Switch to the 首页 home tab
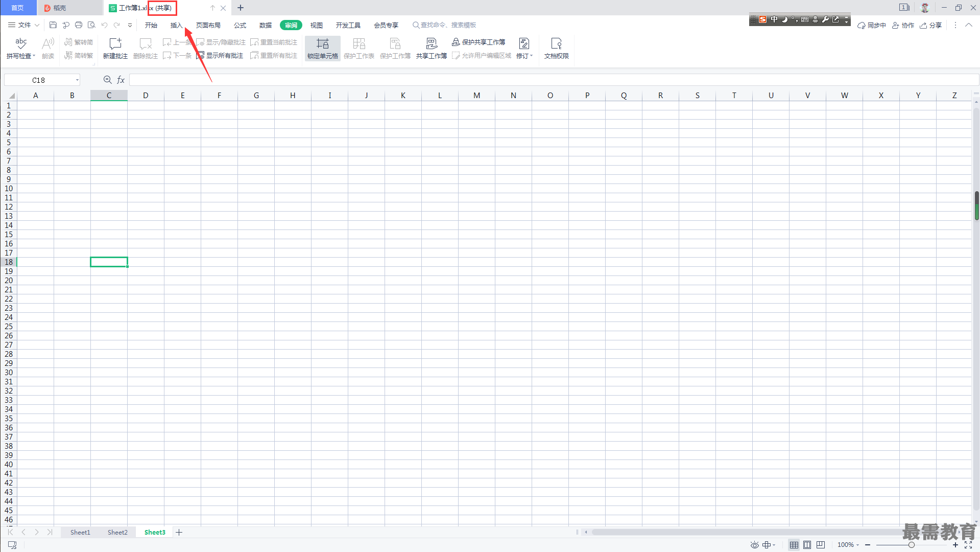 [x=18, y=8]
